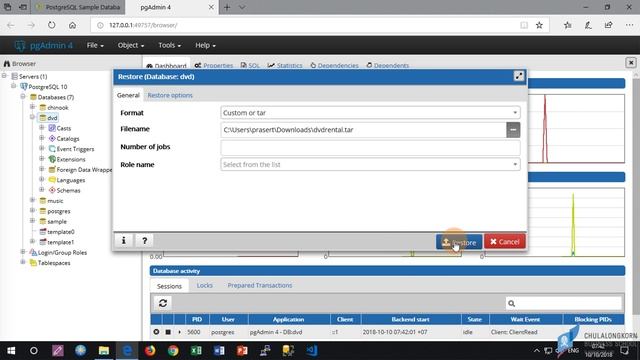
Task: Expand the Schemas node under dvd
Action: (42, 190)
